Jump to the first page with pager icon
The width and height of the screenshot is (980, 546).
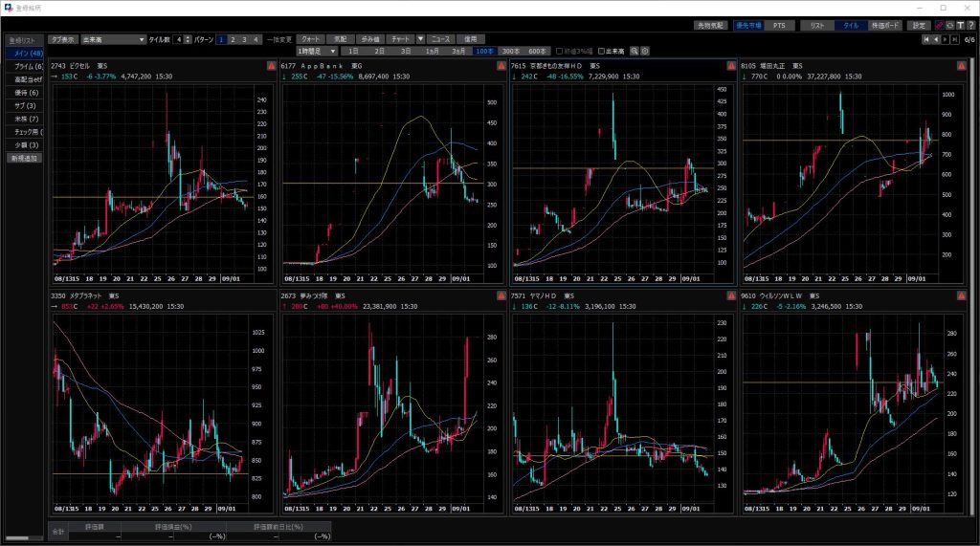point(925,39)
